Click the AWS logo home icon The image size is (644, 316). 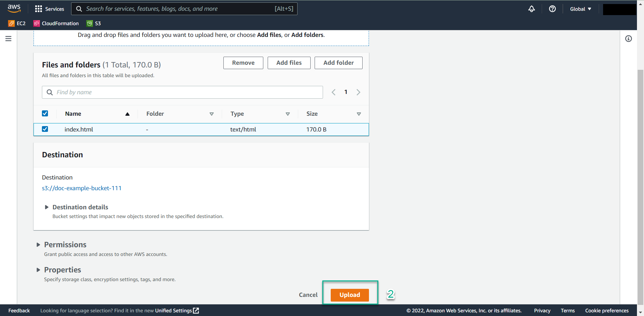coord(14,8)
